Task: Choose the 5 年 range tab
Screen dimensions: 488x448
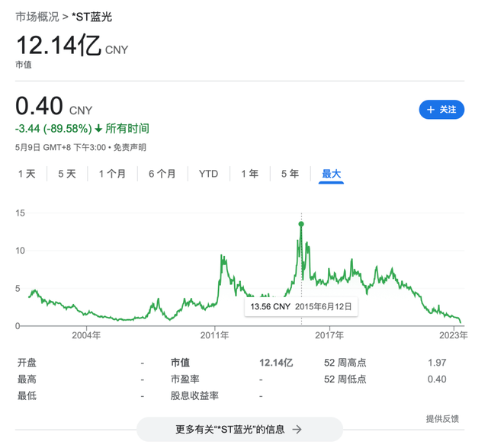Action: click(290, 174)
